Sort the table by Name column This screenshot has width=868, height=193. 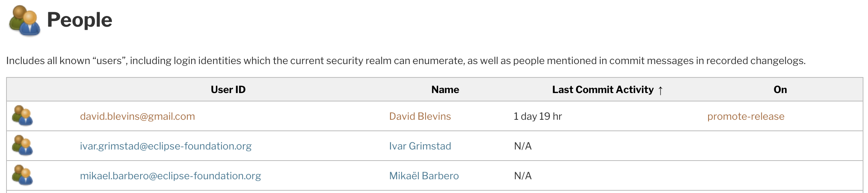[445, 90]
